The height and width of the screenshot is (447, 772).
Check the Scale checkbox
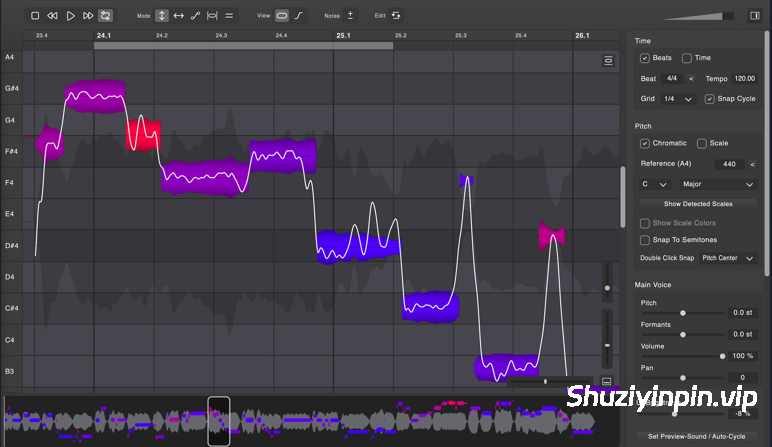(702, 143)
